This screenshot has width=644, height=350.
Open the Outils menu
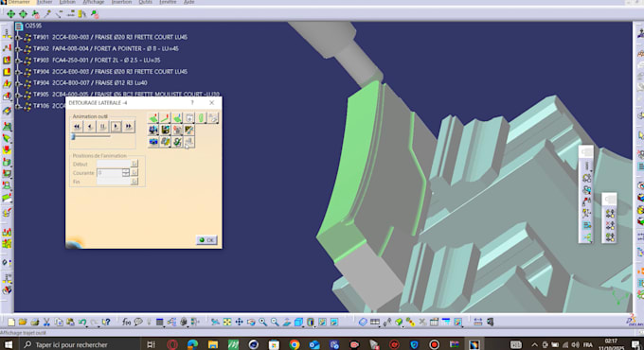(x=145, y=2)
